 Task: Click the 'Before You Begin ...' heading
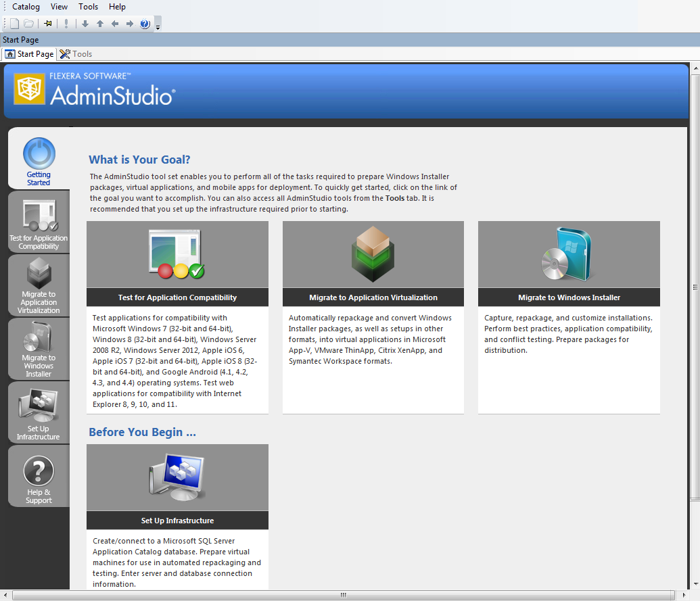[142, 432]
